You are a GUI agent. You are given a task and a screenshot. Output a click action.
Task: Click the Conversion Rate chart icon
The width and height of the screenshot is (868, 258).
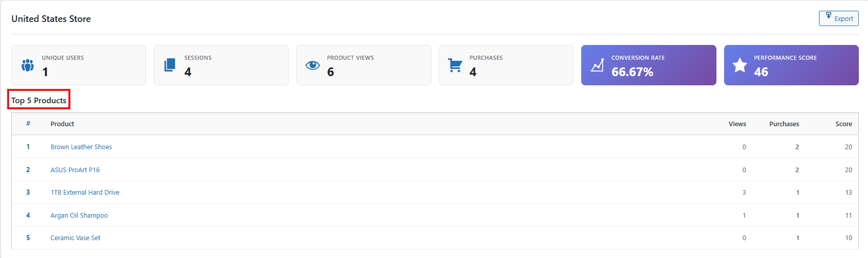597,65
